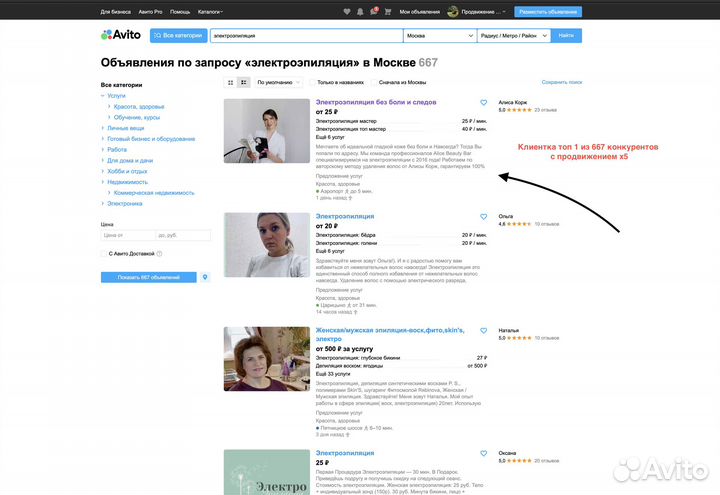Viewport: 720px width, 495px height.
Task: Open Каталоги dropdown in top bar
Action: click(210, 12)
